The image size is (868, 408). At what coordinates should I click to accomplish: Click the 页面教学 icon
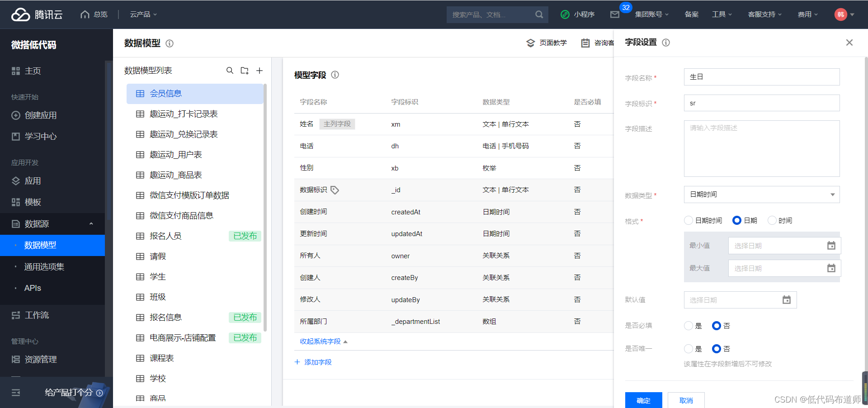[x=531, y=43]
